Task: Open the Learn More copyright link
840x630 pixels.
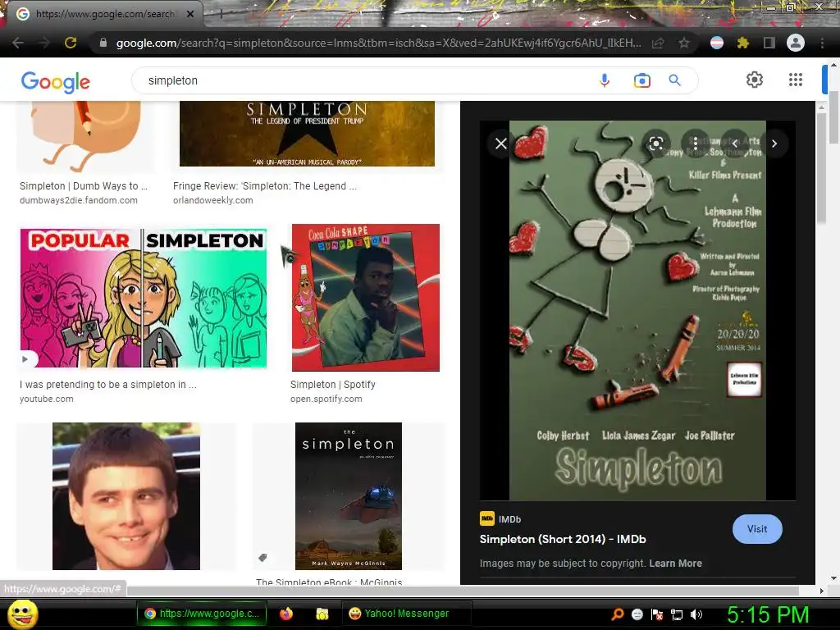Action: [675, 564]
